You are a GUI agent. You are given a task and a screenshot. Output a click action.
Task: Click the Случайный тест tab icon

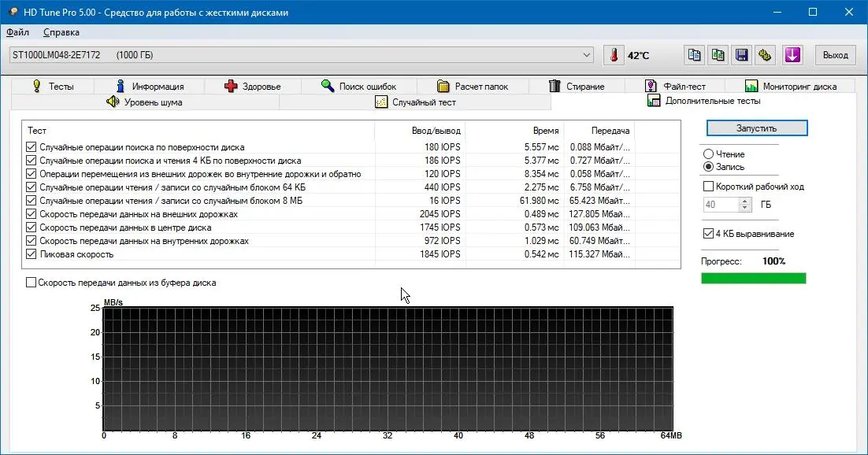(381, 102)
